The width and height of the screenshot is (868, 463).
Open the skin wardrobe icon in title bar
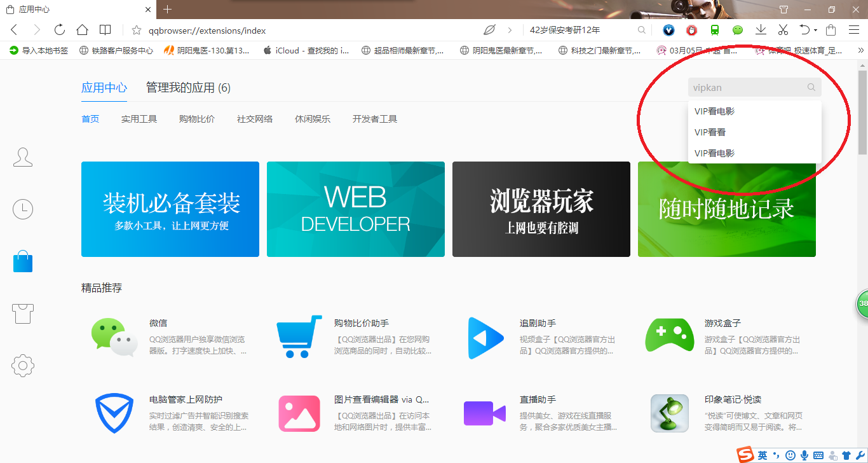point(783,10)
